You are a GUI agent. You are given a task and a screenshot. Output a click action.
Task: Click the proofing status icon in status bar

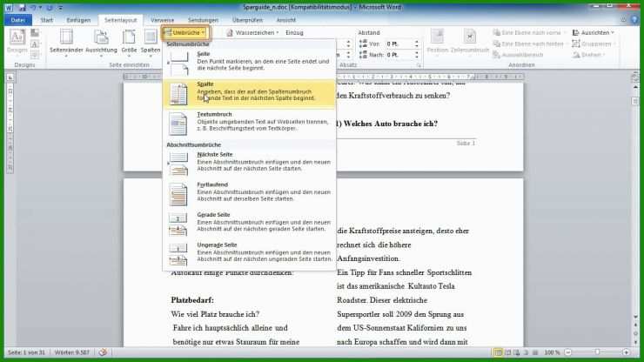point(104,352)
